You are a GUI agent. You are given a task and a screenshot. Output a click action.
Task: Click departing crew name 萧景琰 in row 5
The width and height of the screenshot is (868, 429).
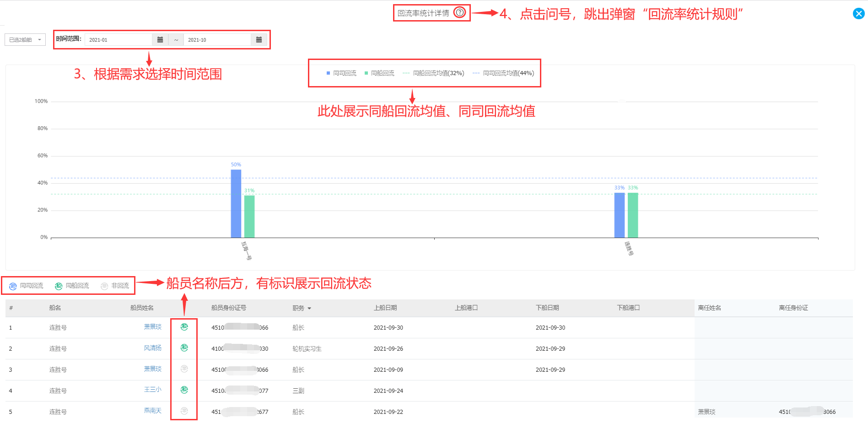point(706,412)
